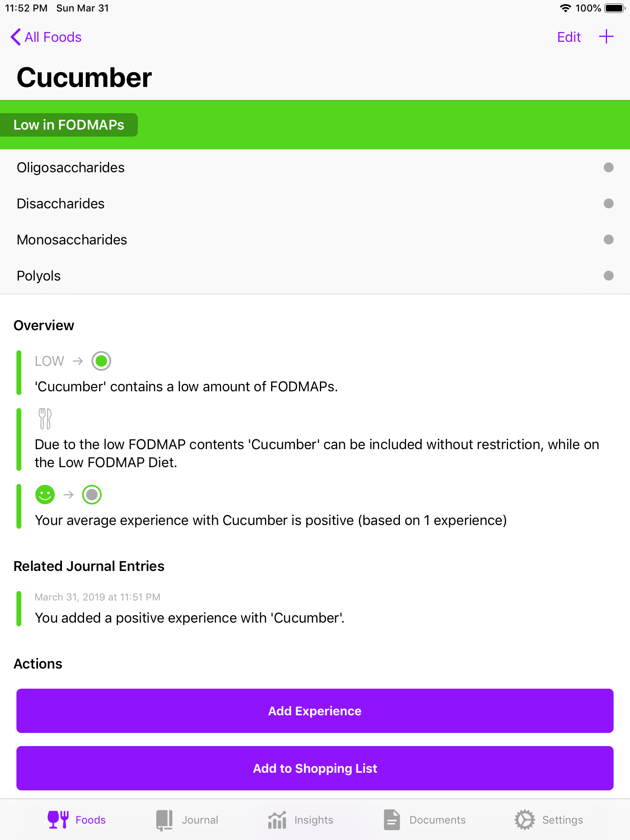Tap the Oligosaccharides gray dot indicator
The height and width of the screenshot is (840, 630).
608,167
